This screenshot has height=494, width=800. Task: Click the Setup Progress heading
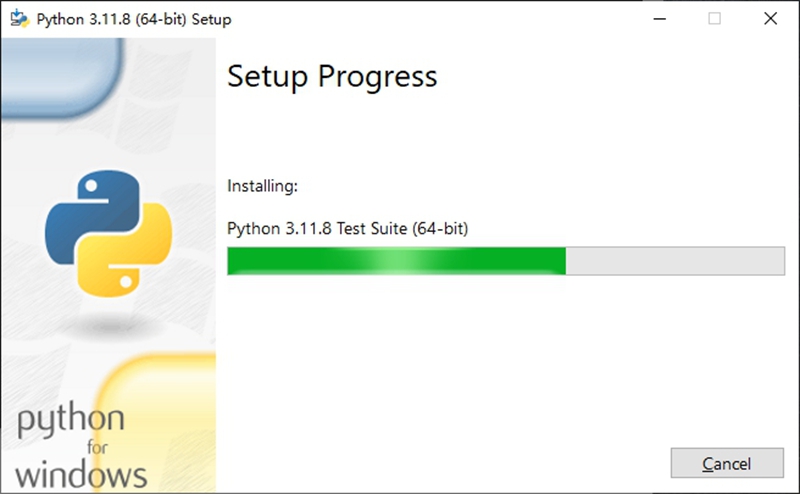[x=332, y=77]
